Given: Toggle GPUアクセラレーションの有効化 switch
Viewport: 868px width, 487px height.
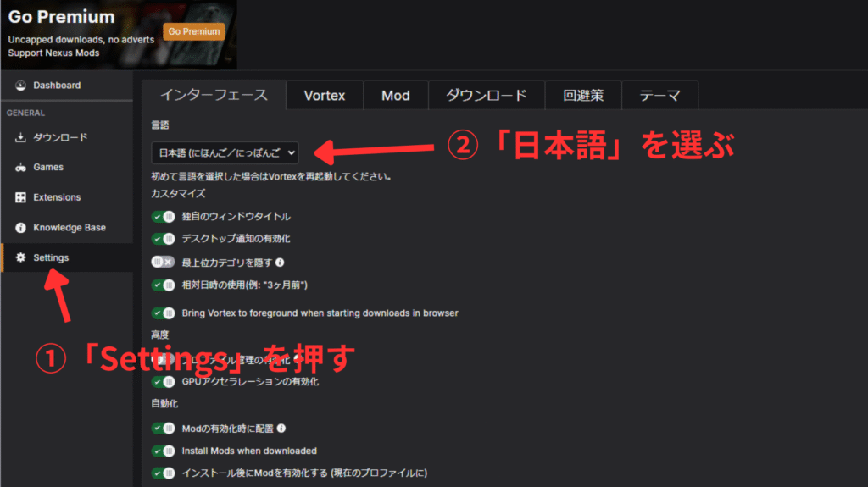Looking at the screenshot, I should [164, 382].
